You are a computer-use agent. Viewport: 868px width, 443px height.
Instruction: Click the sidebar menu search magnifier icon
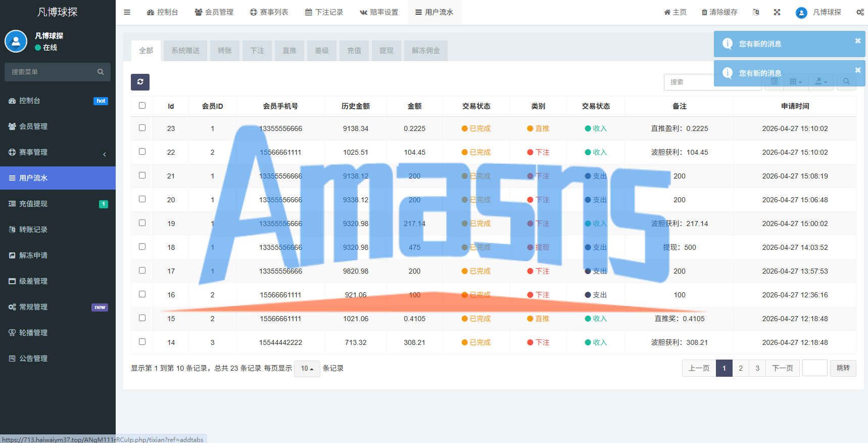101,72
